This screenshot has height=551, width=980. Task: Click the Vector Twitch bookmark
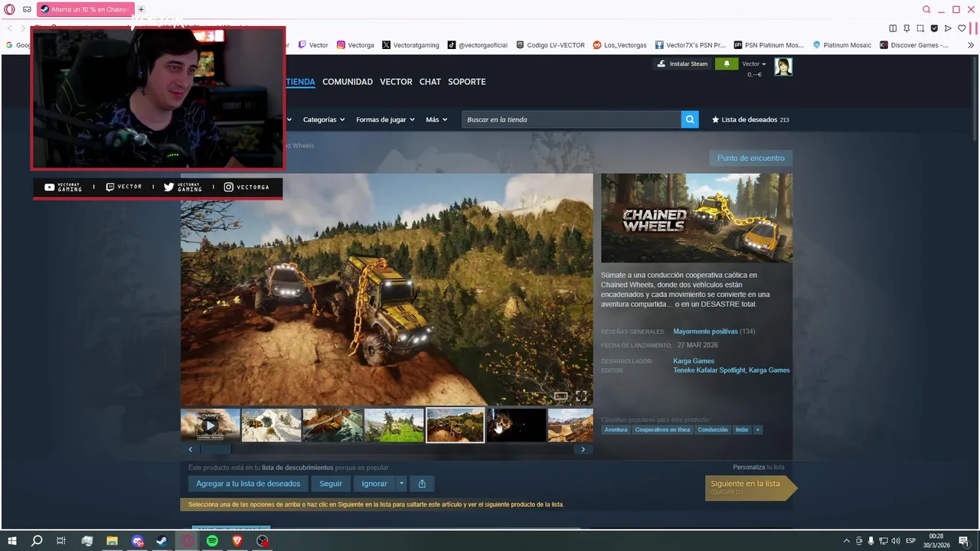tap(313, 45)
